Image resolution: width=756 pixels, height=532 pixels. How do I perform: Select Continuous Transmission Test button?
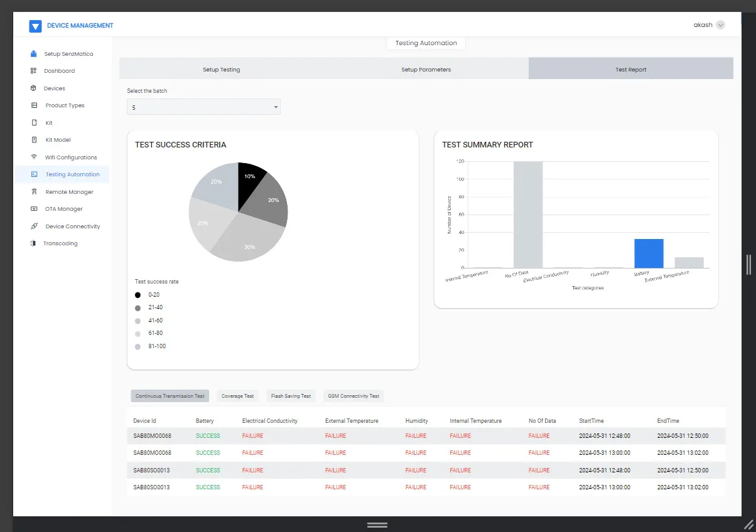[170, 396]
